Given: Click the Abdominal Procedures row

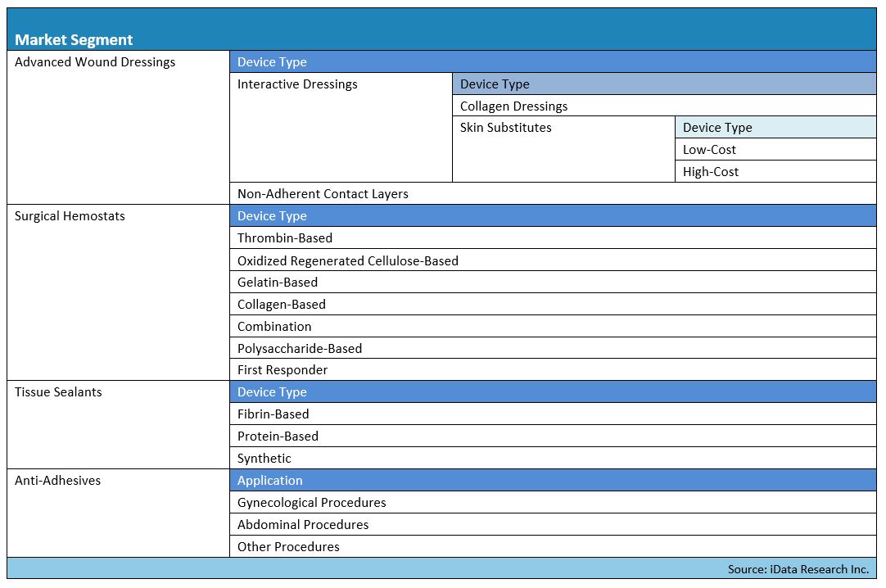Looking at the screenshot, I should point(554,524).
